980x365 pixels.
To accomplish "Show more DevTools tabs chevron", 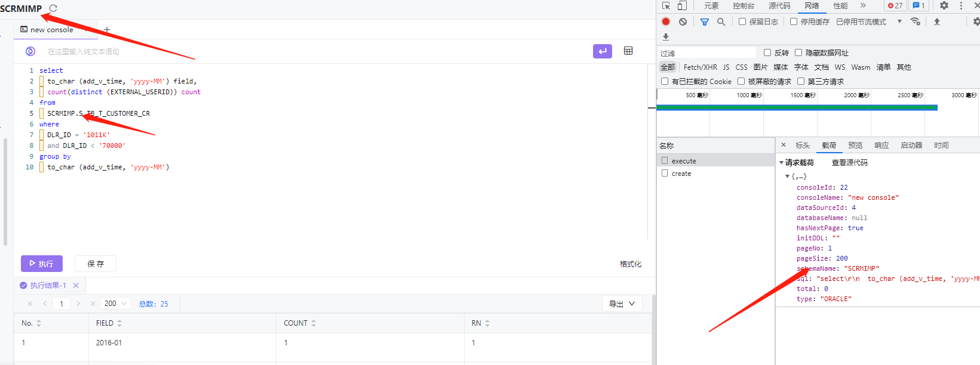I will coord(863,5).
